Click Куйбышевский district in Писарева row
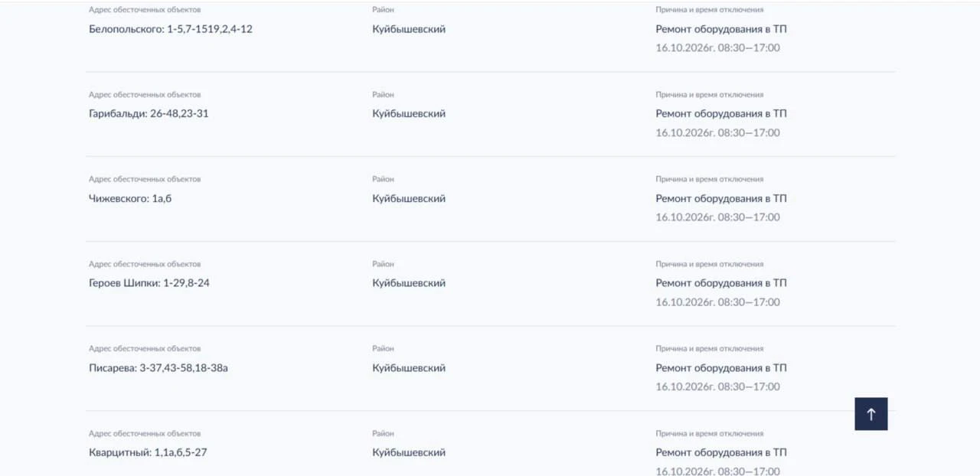This screenshot has width=980, height=476. point(409,368)
